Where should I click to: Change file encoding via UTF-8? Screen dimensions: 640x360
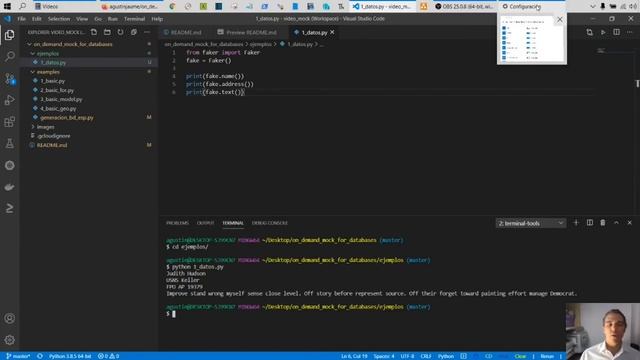pyautogui.click(x=407, y=356)
